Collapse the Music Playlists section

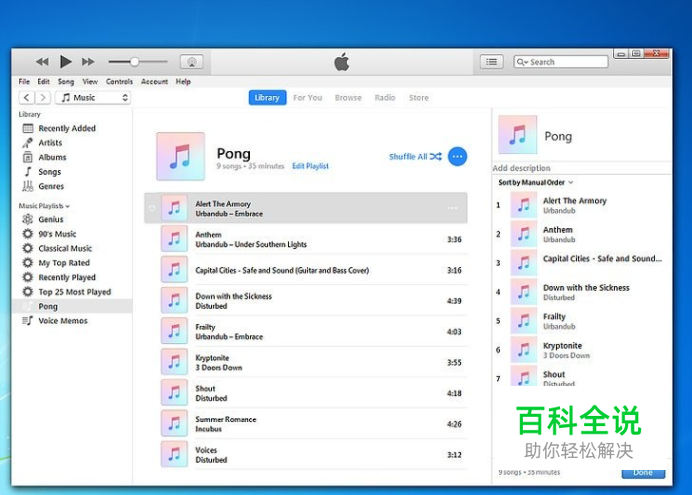(44, 206)
